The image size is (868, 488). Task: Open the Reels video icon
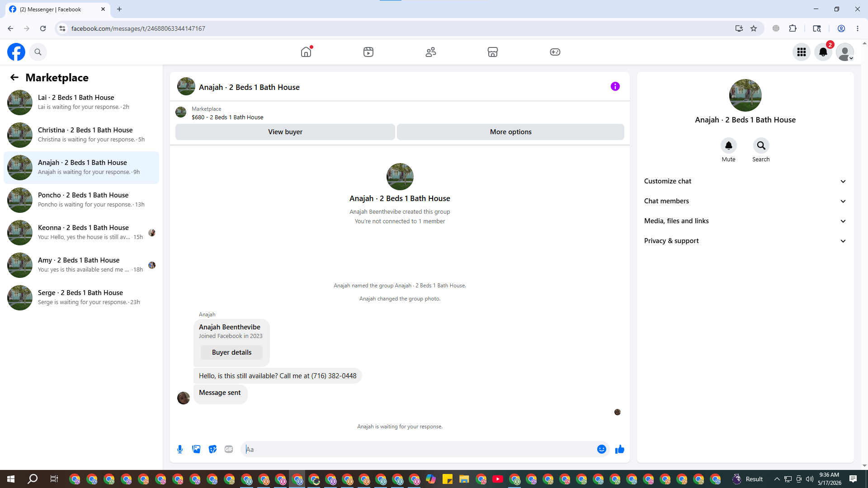coord(368,52)
